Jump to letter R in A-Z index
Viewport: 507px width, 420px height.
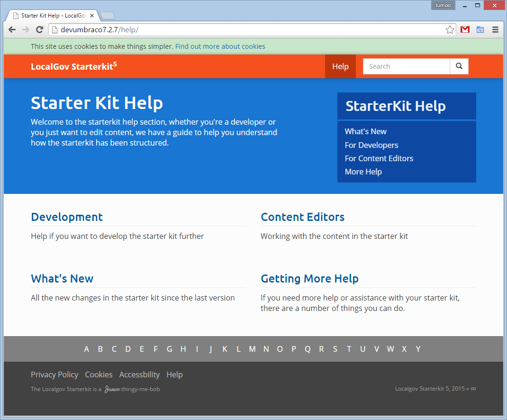pos(321,349)
